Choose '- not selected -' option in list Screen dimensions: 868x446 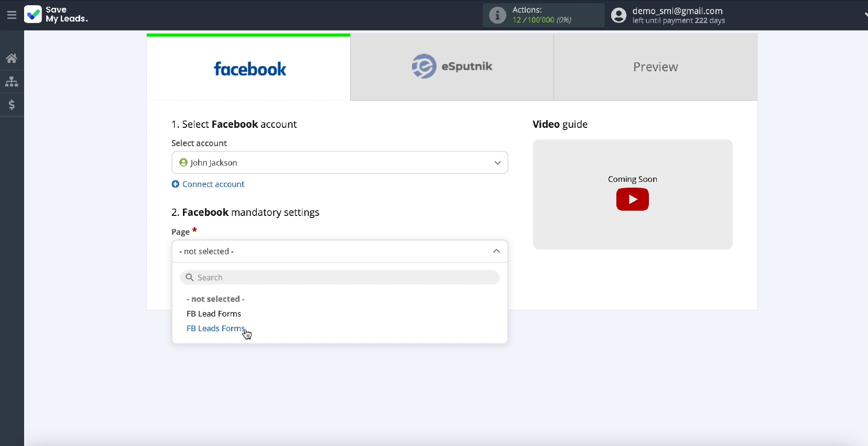[x=215, y=299]
